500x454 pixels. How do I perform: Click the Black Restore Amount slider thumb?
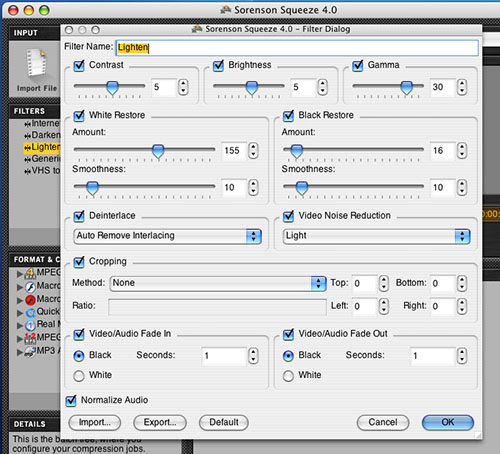(296, 151)
